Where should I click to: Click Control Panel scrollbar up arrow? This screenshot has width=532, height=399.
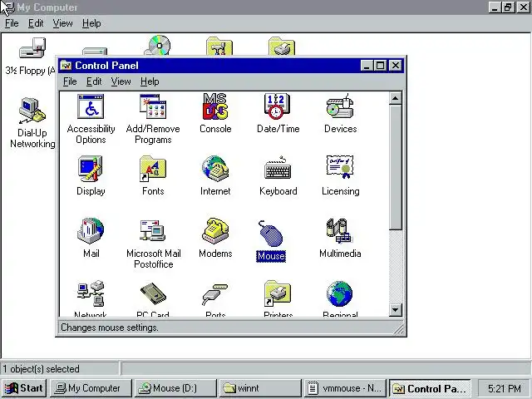pyautogui.click(x=396, y=98)
